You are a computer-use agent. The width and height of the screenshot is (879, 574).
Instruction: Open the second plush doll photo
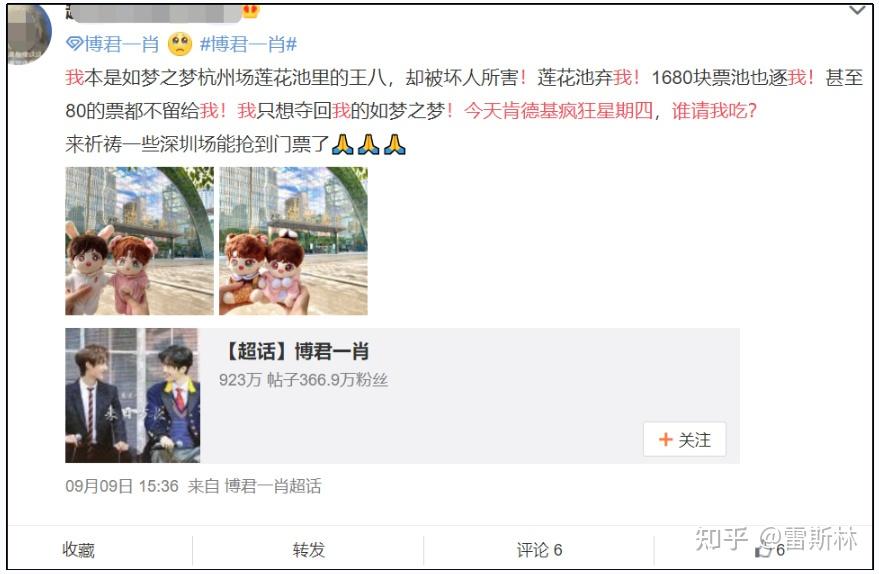click(293, 241)
